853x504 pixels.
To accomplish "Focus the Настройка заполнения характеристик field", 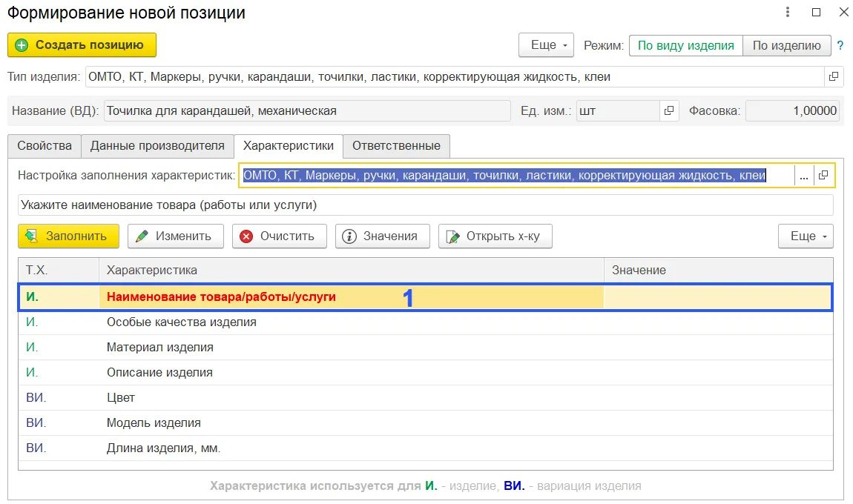I will pyautogui.click(x=517, y=175).
